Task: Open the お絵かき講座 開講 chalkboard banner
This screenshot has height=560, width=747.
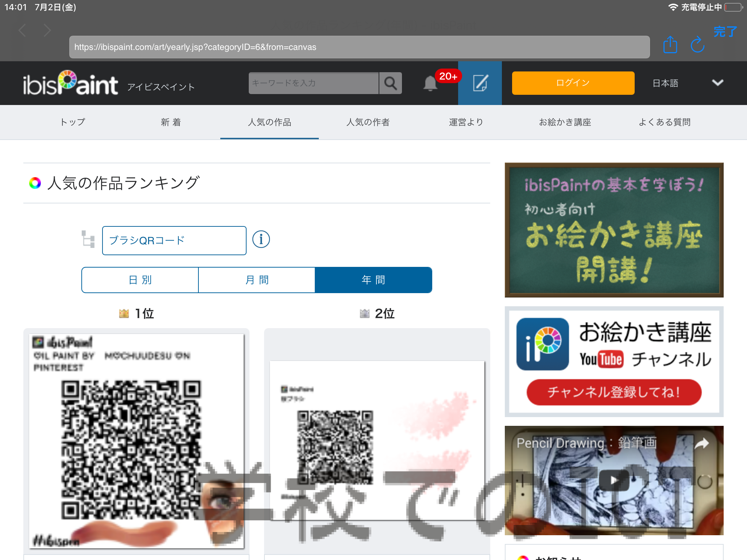Action: click(x=614, y=230)
